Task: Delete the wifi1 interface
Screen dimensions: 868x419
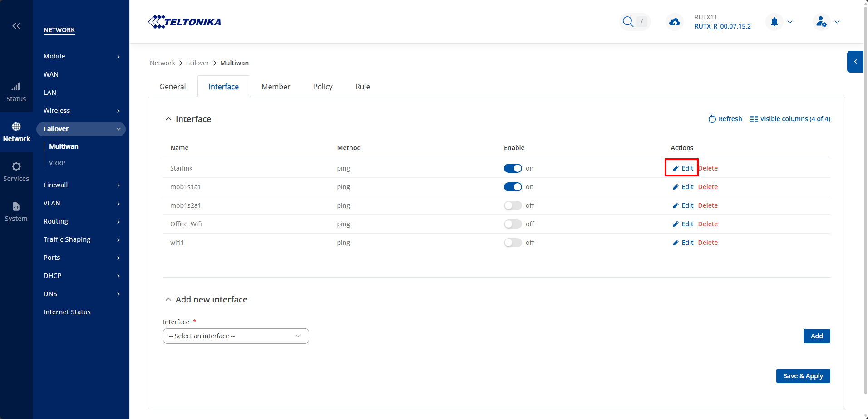Action: click(708, 243)
